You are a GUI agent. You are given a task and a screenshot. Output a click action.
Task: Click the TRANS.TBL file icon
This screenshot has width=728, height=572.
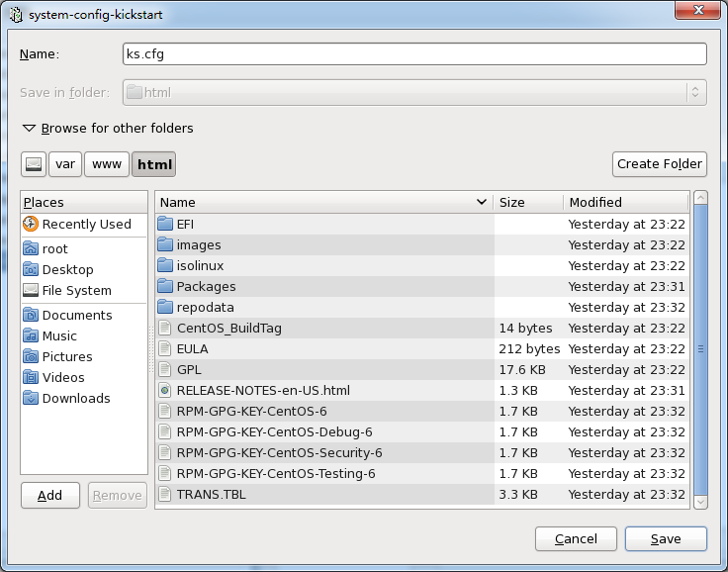(x=165, y=494)
